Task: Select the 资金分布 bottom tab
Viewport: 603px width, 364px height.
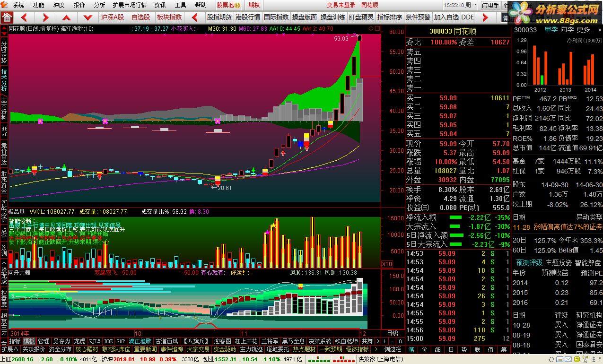Action: pyautogui.click(x=60, y=349)
